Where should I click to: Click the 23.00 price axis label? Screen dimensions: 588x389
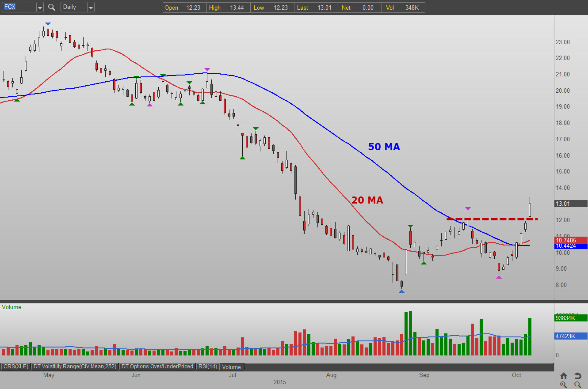coord(563,42)
